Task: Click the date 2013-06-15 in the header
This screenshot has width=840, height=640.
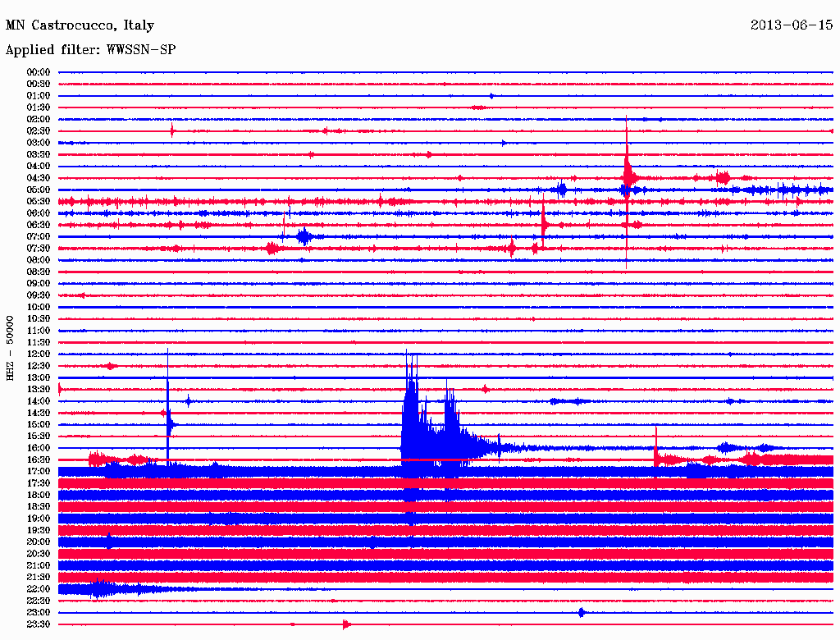Action: pos(792,25)
